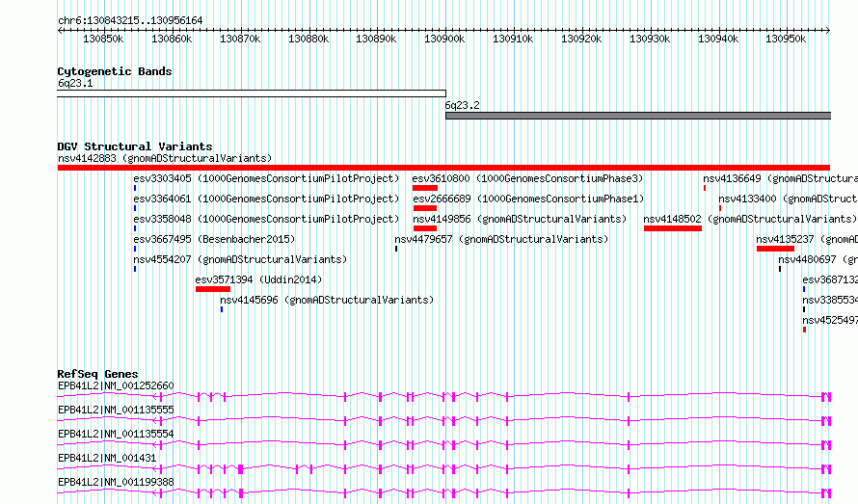Open EPB41L2 NM_001135555 transcript label
The image size is (858, 504).
[116, 410]
